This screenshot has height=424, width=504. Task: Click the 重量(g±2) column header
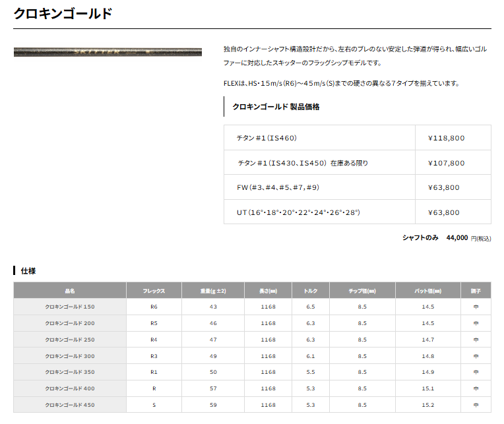[x=213, y=291]
